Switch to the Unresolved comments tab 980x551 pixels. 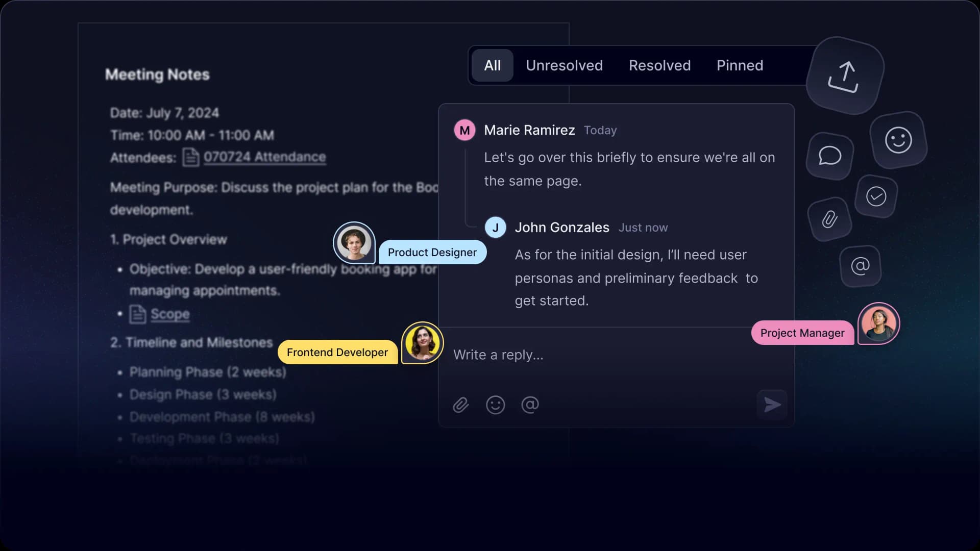coord(564,65)
